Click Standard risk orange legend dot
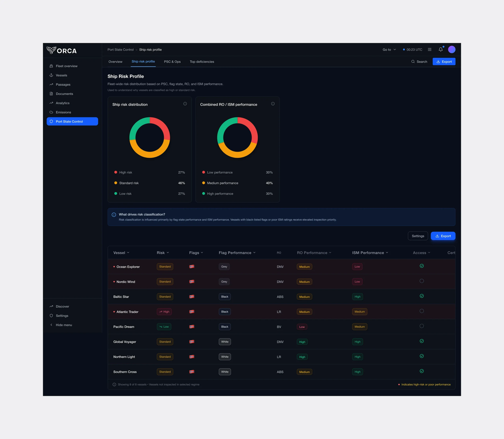The height and width of the screenshot is (439, 504). tap(116, 183)
